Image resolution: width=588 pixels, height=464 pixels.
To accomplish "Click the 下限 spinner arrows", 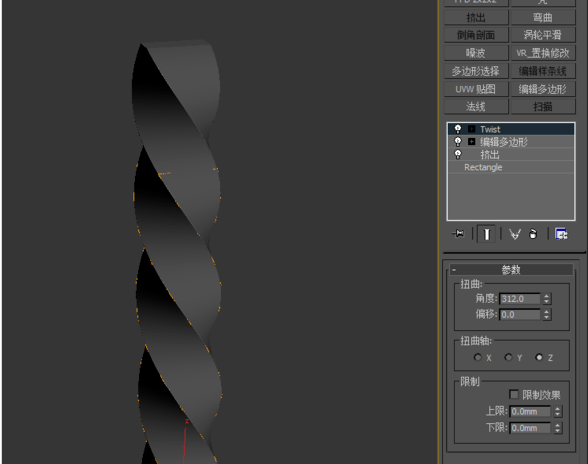I will pos(558,428).
